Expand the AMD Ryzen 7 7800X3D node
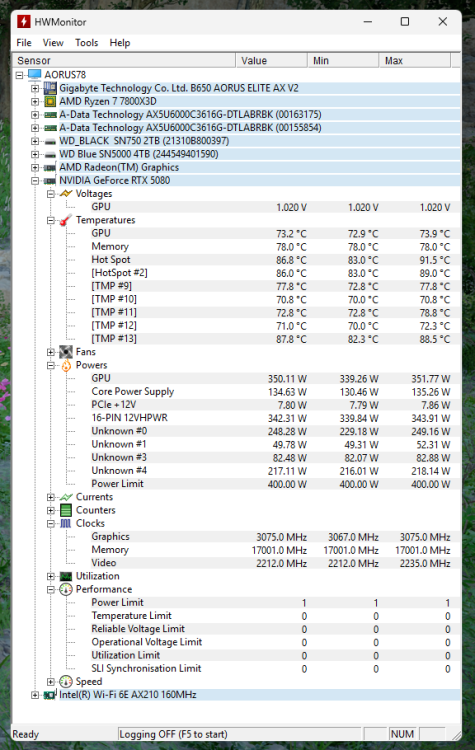The image size is (475, 750). coord(34,101)
